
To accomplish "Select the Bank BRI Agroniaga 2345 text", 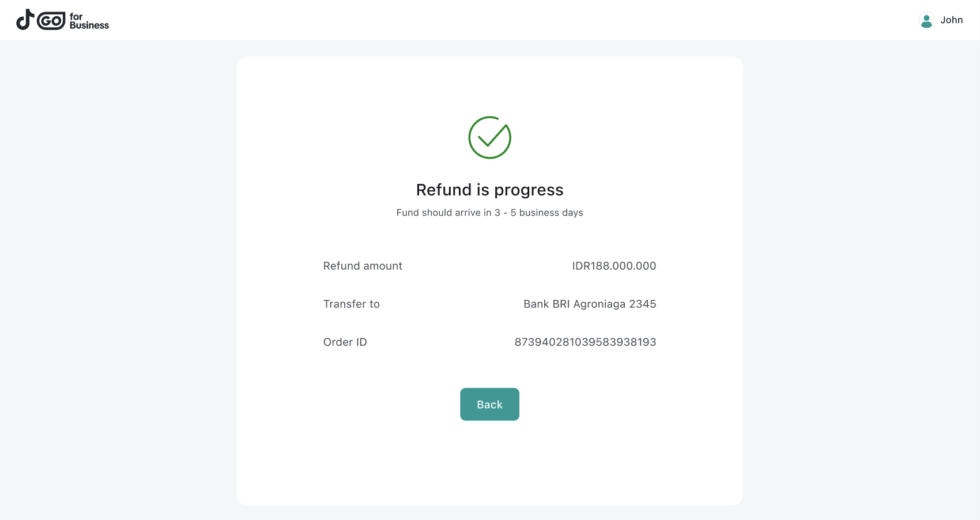I will point(589,304).
